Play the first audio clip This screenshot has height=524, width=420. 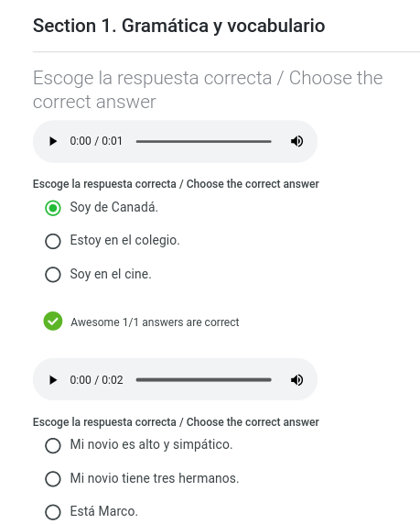point(53,141)
